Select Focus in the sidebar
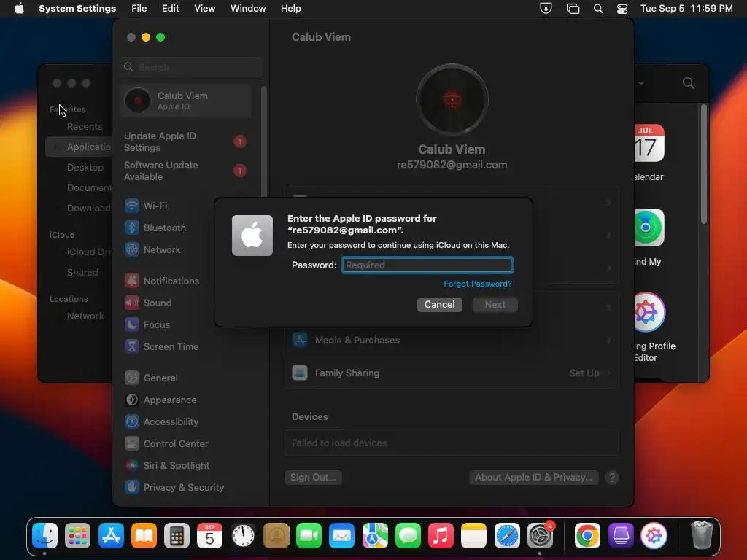Image resolution: width=747 pixels, height=560 pixels. [x=147, y=324]
